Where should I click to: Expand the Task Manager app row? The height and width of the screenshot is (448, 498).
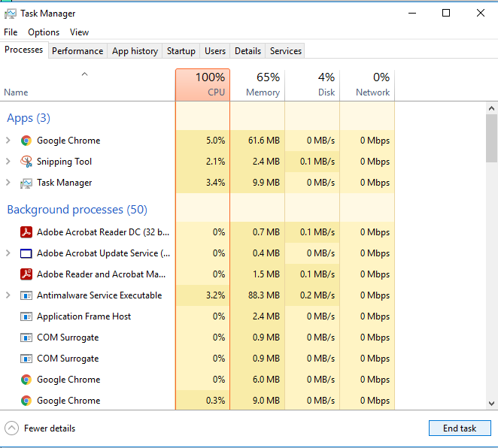point(8,183)
